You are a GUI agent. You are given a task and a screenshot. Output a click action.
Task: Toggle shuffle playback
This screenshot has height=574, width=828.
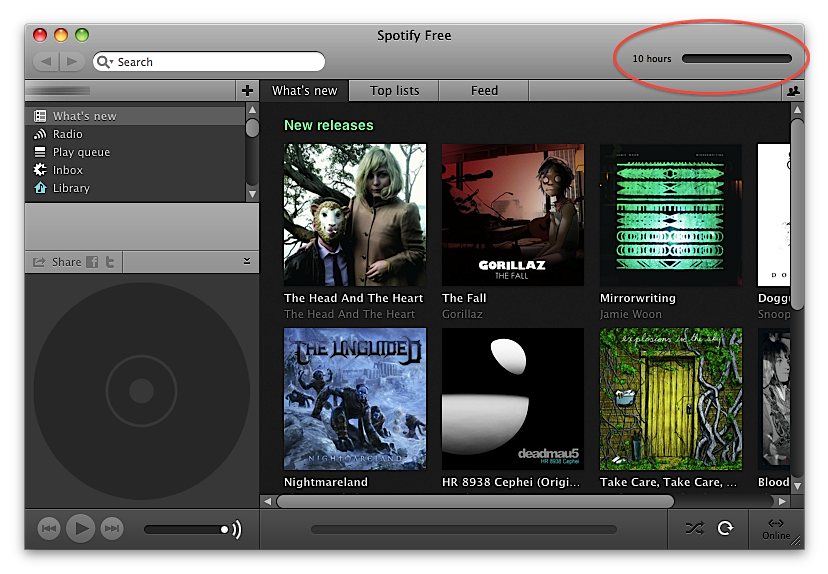coord(694,528)
